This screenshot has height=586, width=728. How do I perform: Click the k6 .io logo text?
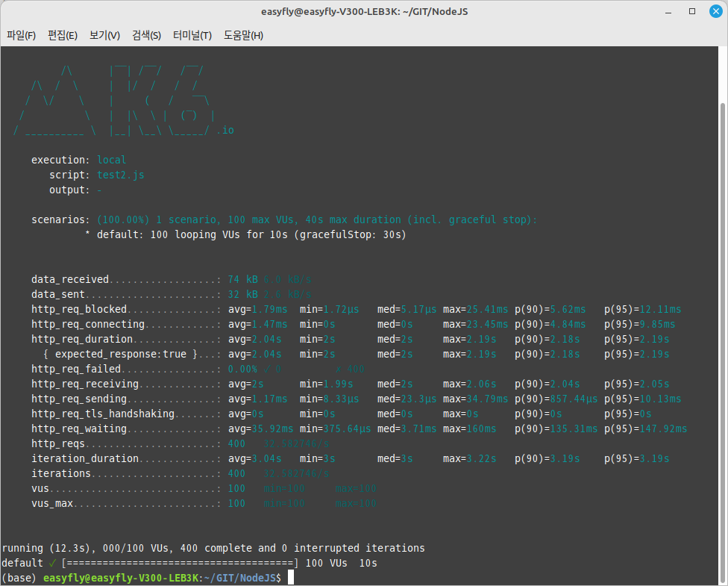click(226, 130)
